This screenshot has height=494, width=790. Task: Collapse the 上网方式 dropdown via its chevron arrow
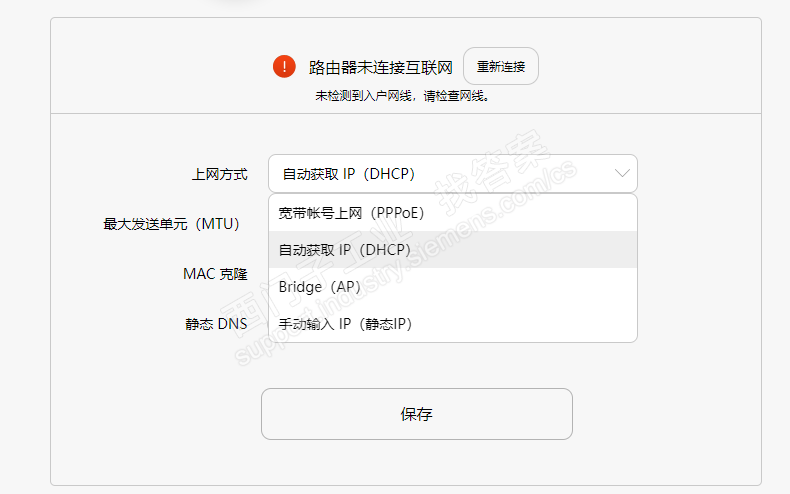pos(622,173)
